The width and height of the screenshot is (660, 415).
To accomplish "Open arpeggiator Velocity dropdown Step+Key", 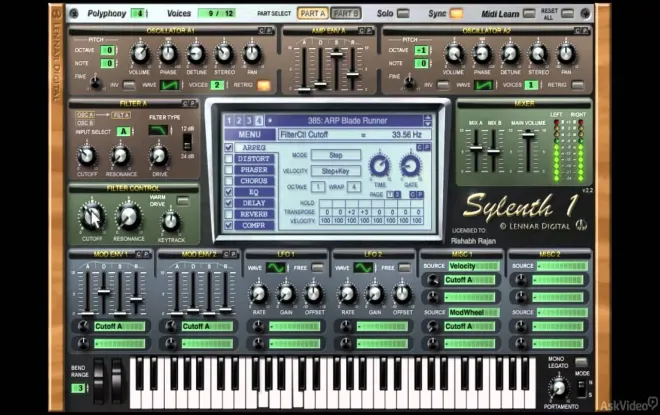I will 335,171.
